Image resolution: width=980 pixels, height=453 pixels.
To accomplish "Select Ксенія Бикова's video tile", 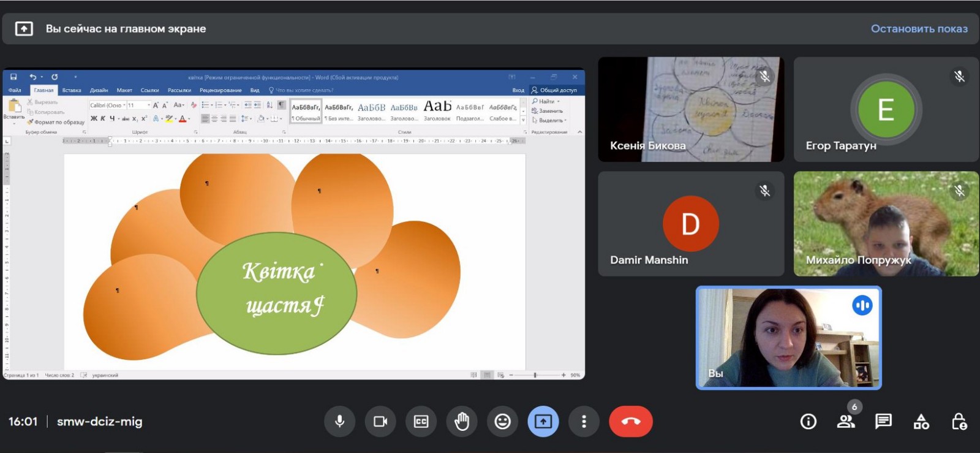I will point(691,110).
